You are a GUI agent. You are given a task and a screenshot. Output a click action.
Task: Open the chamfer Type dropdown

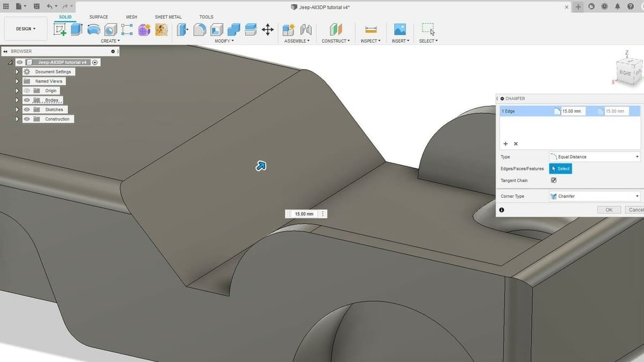[x=595, y=157]
